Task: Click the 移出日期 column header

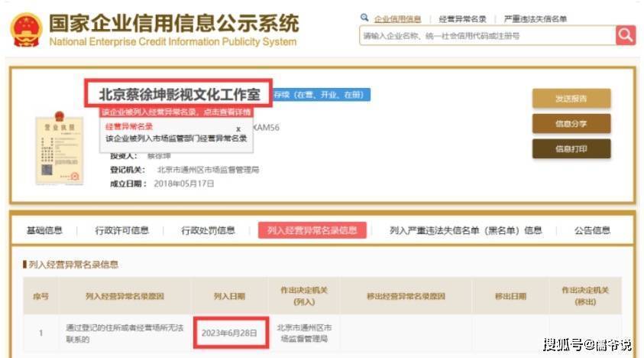Action: [510, 296]
